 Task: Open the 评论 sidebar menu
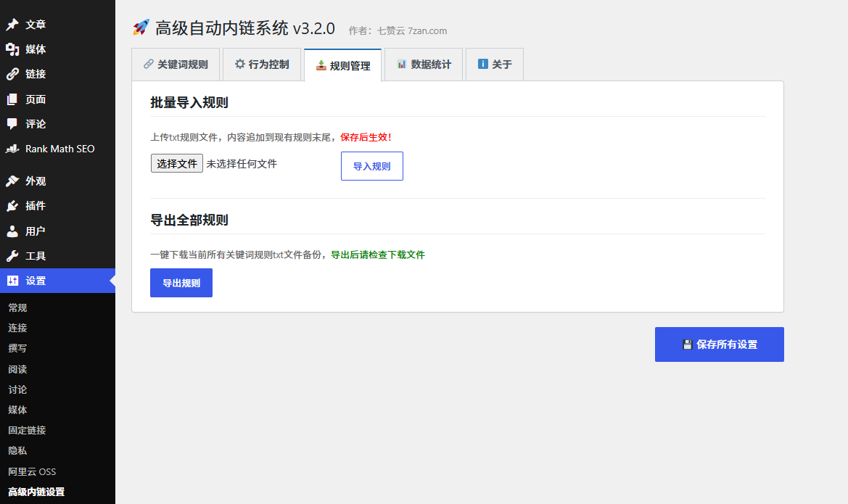tap(57, 124)
